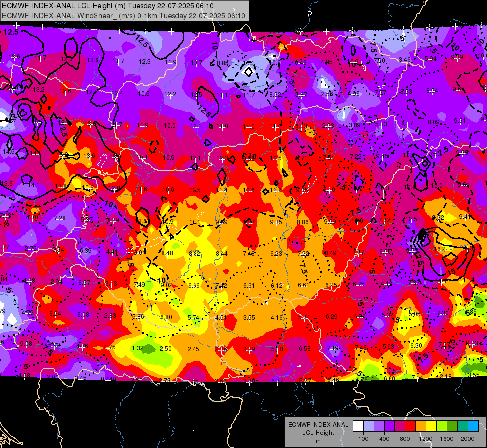
Task: Click the grid value 2.45
Action: coord(193,349)
